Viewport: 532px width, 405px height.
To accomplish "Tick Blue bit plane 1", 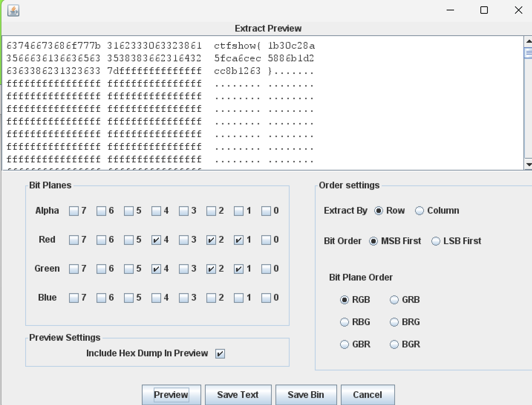I will point(239,298).
